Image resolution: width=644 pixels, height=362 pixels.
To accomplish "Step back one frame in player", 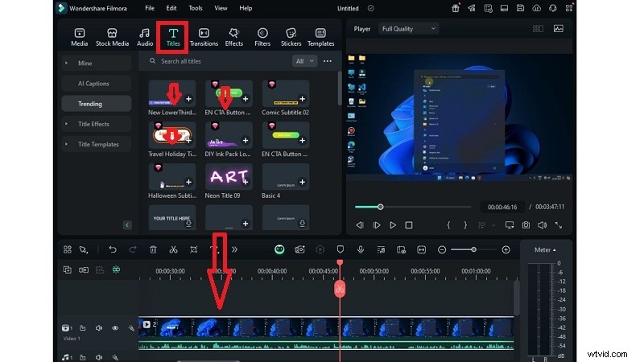I will [360, 225].
